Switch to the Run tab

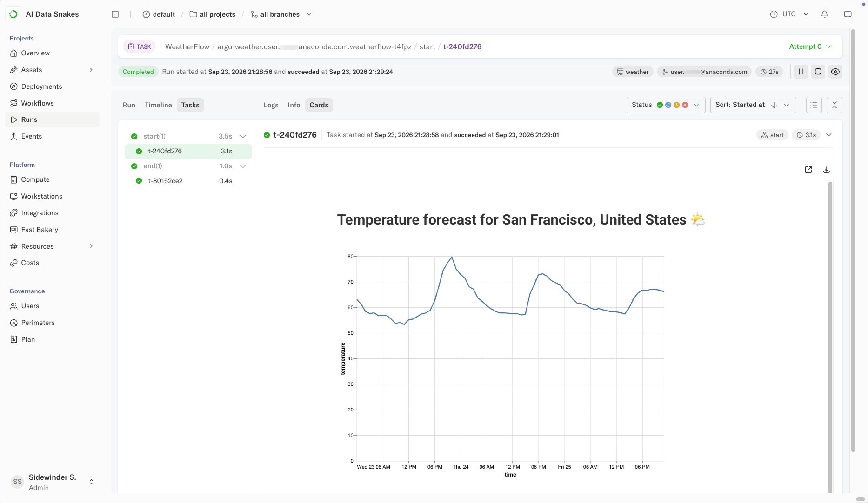coord(129,105)
